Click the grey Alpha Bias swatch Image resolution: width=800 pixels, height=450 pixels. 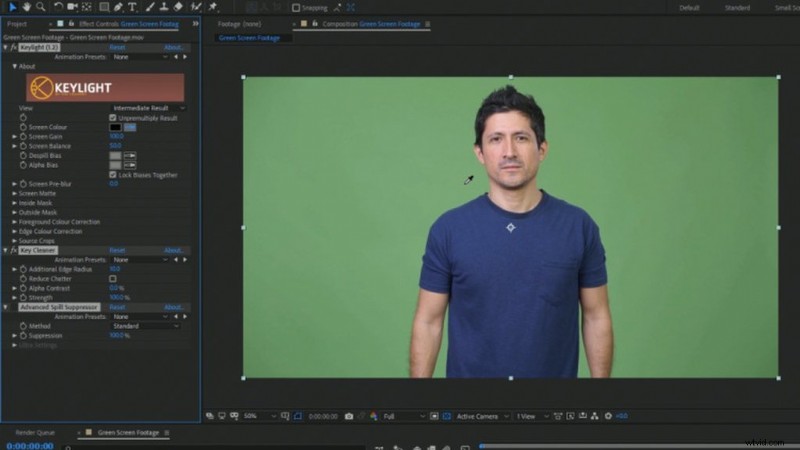tap(115, 165)
